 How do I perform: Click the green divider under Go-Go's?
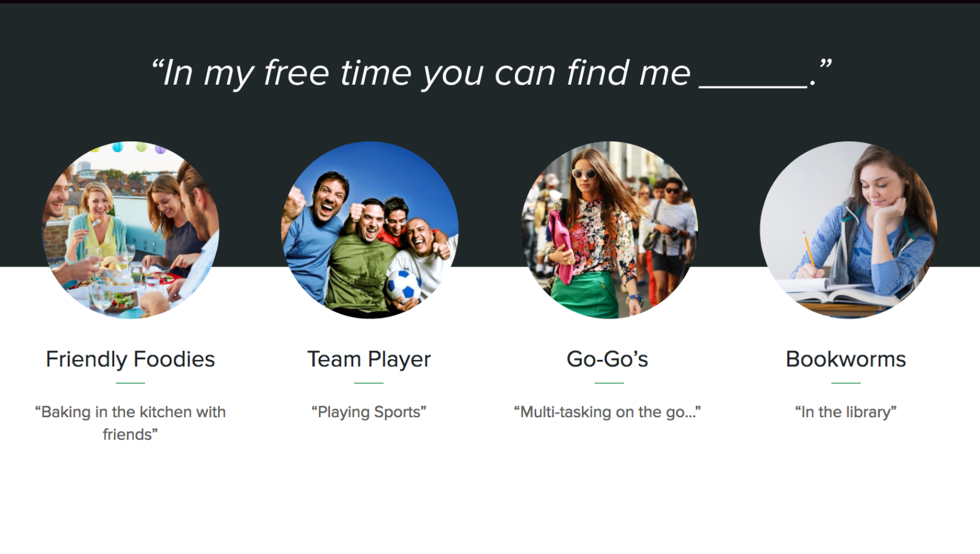609,383
